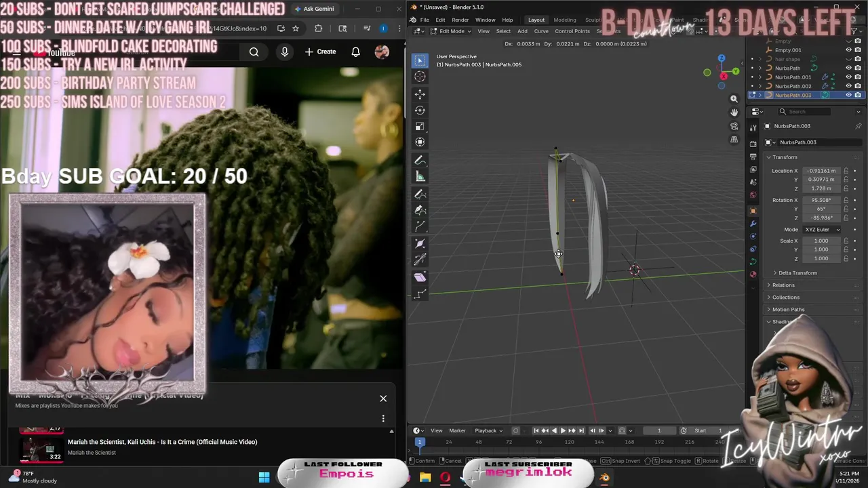Close the YouTube mix playlist panel
This screenshot has width=868, height=488.
click(383, 399)
